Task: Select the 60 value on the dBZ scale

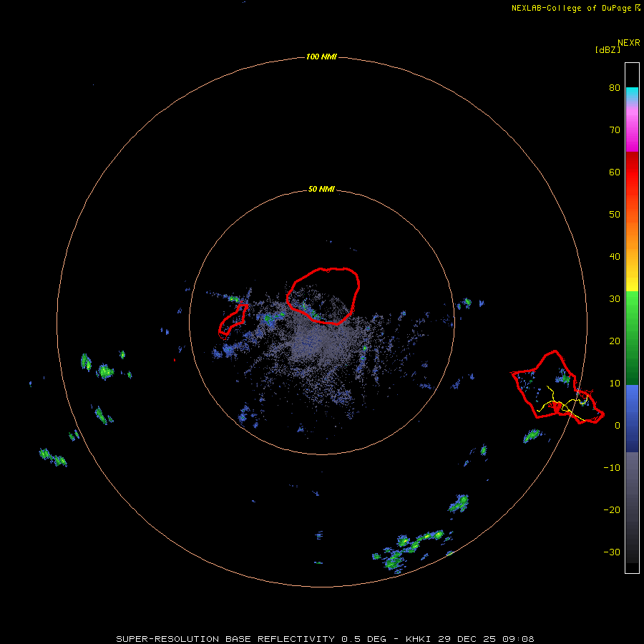Action: point(615,172)
